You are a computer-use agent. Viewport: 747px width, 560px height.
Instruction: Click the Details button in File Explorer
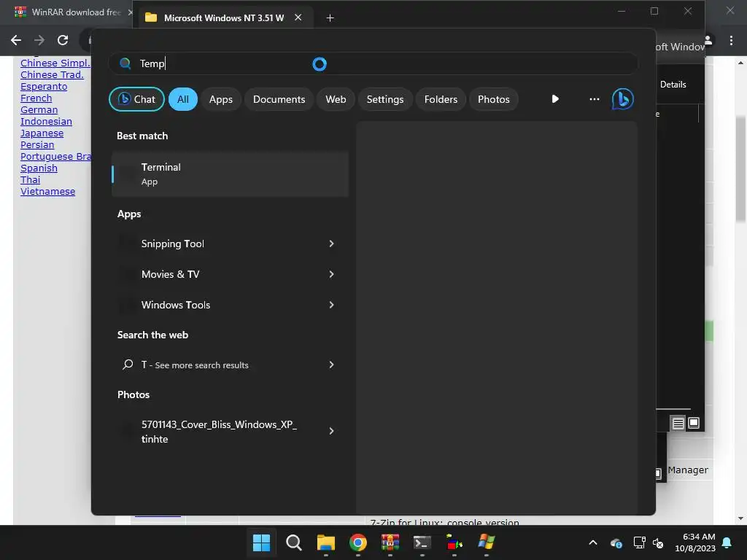[673, 85]
